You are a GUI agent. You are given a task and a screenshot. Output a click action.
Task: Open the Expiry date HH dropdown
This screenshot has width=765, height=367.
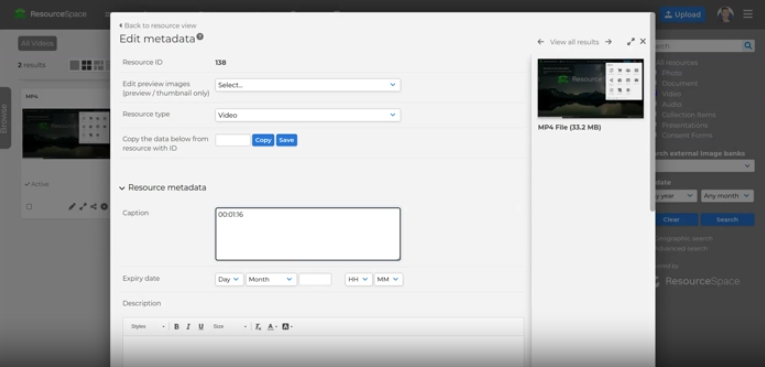(x=358, y=279)
